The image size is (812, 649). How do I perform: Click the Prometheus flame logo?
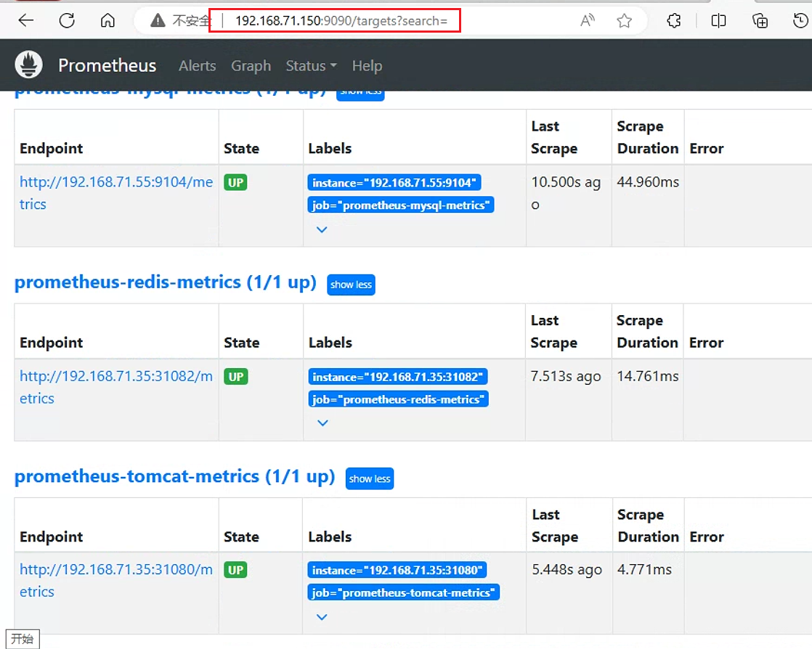click(28, 65)
